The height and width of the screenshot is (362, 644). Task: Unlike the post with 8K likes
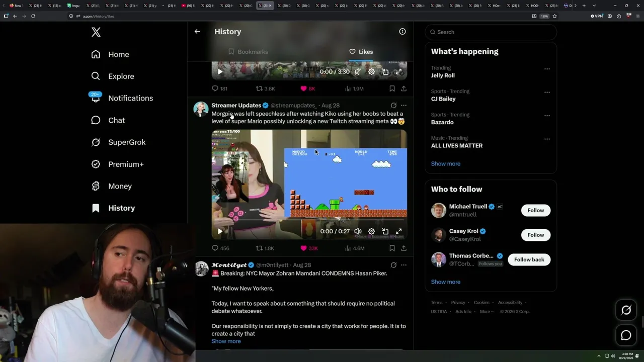[307, 88]
